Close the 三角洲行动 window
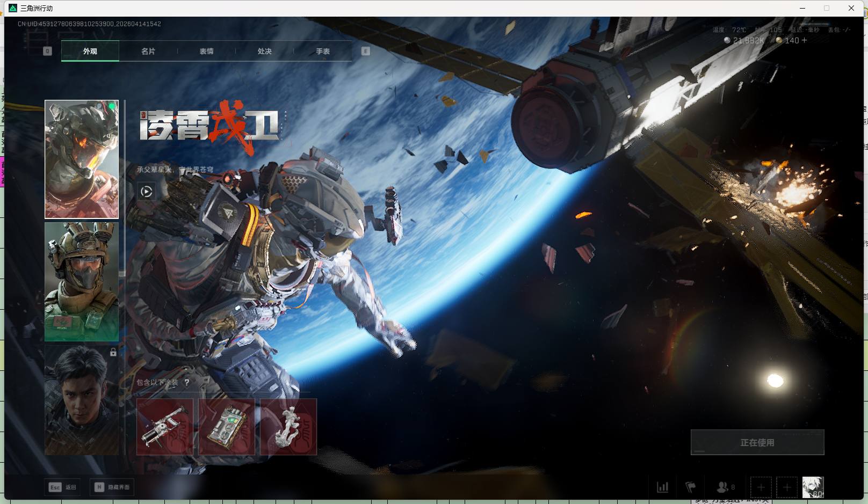The height and width of the screenshot is (504, 868). pyautogui.click(x=851, y=8)
